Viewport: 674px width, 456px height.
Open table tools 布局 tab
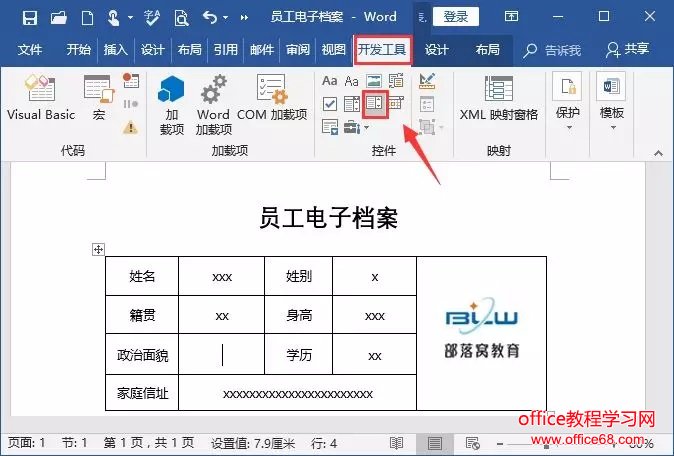click(487, 50)
